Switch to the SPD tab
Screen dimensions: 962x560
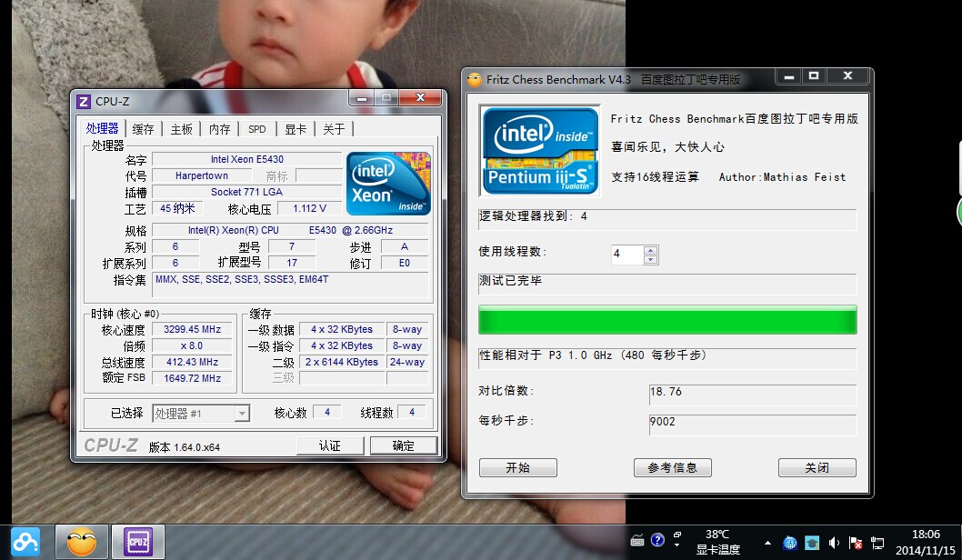pos(257,129)
